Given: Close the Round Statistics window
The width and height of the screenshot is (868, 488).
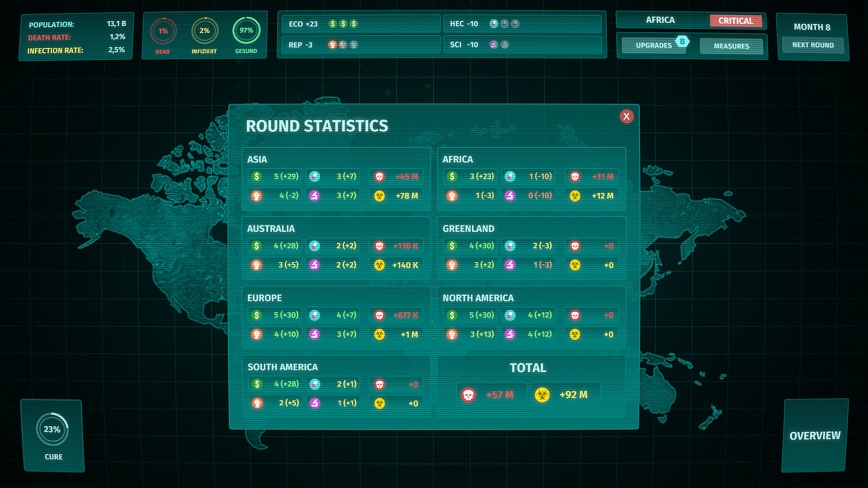Looking at the screenshot, I should tap(626, 117).
